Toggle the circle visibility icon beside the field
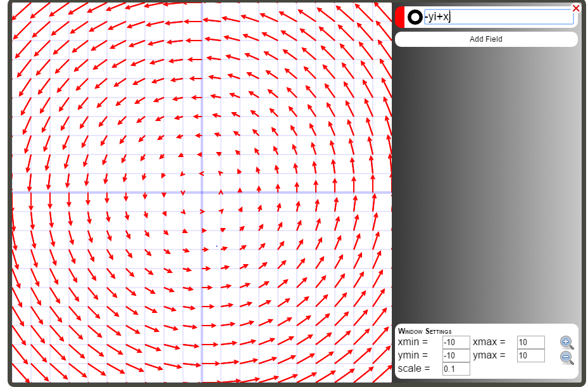The height and width of the screenshot is (387, 588). (x=415, y=17)
